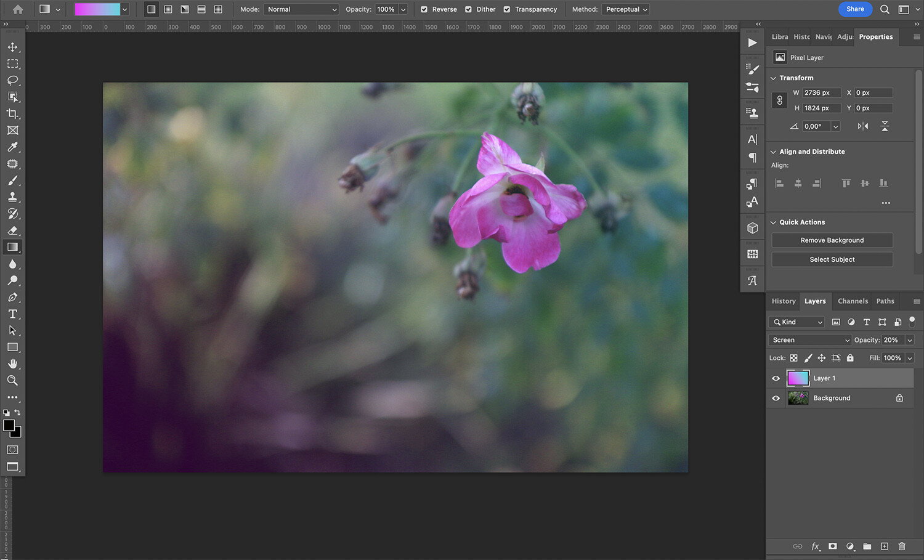Open the History panel
The image size is (924, 560).
point(783,301)
